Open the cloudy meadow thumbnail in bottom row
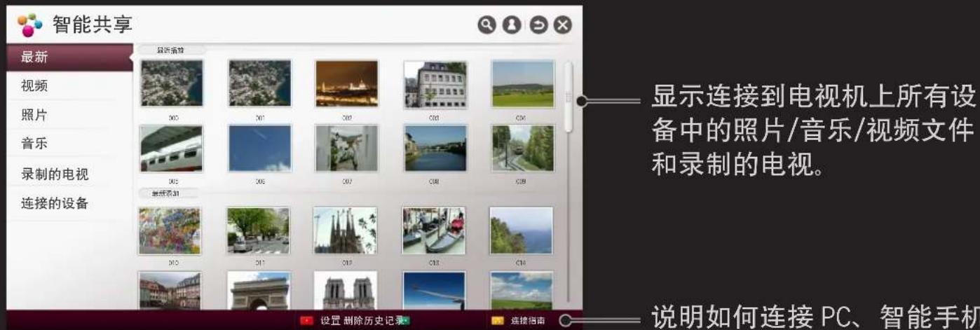Image resolution: width=980 pixels, height=330 pixels. pyautogui.click(x=521, y=291)
